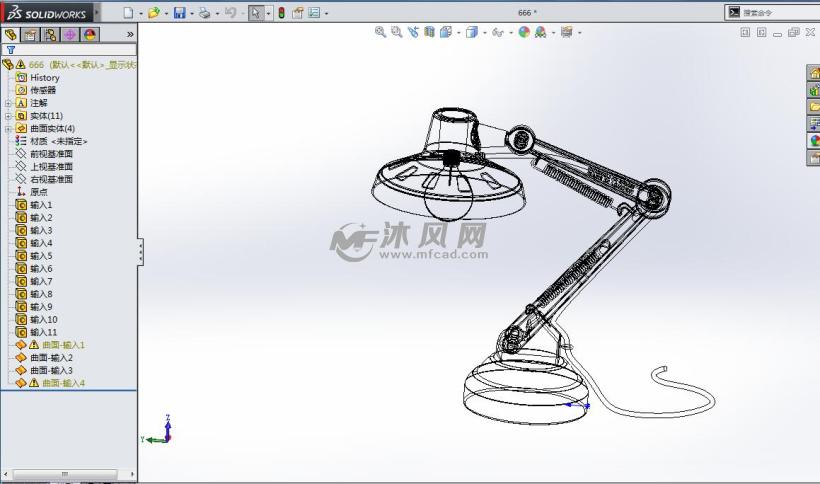Open the Open-file dropdown arrow
Screen dimensions: 820x484
[166, 13]
